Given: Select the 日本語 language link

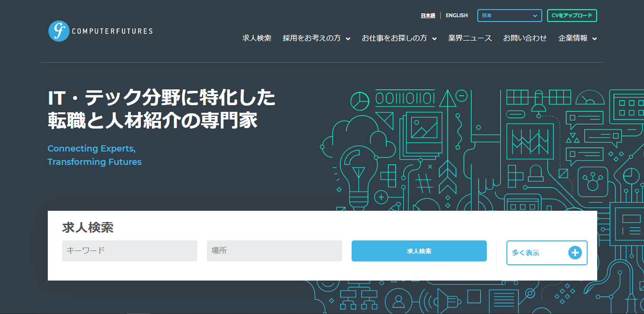Looking at the screenshot, I should coord(427,15).
